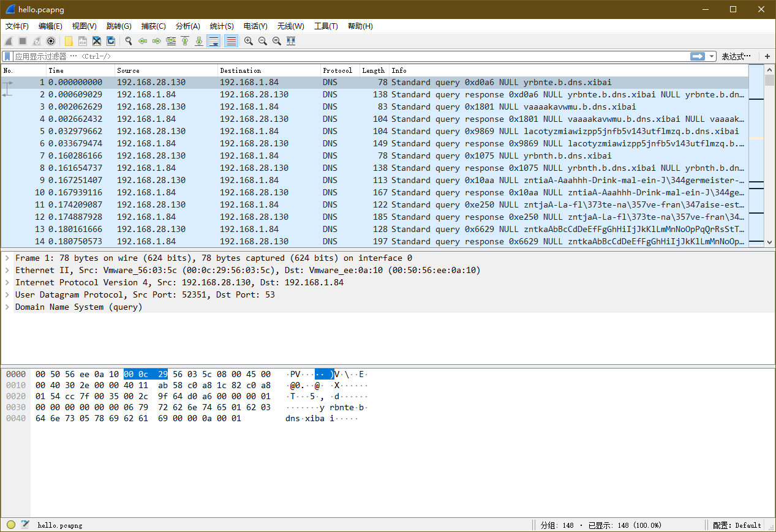Sort packets by the Source column header
The height and width of the screenshot is (532, 776).
coord(166,70)
